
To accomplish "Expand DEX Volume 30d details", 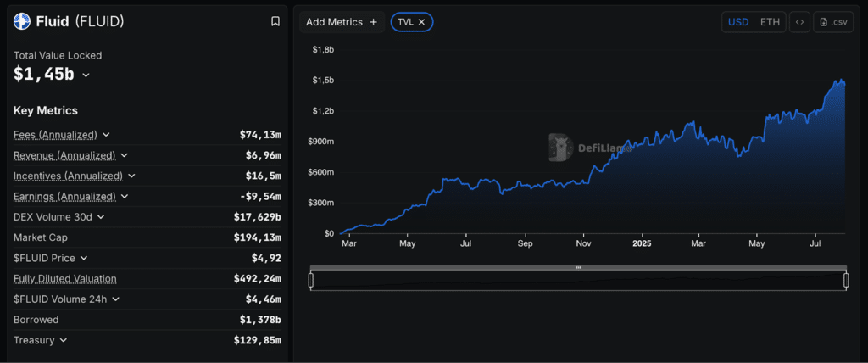I will pos(101,216).
